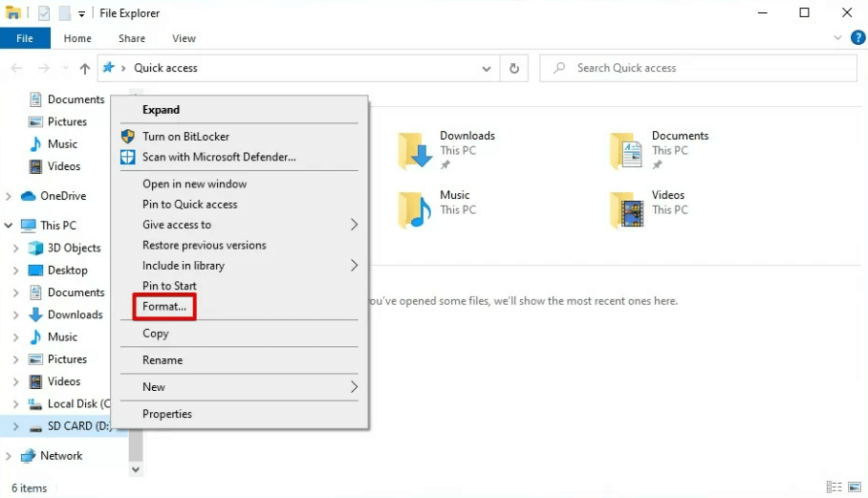Click the Format... context menu entry
Screen dimensions: 868x498
click(163, 307)
